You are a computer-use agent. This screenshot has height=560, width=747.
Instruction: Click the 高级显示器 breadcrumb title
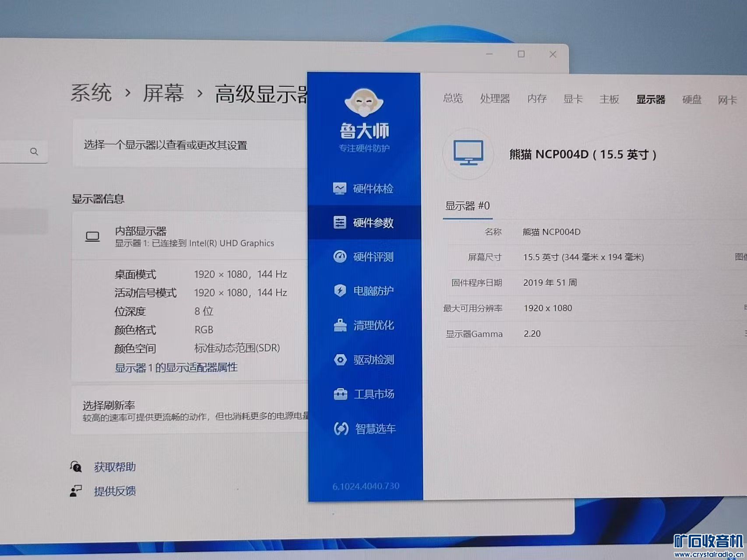(261, 94)
